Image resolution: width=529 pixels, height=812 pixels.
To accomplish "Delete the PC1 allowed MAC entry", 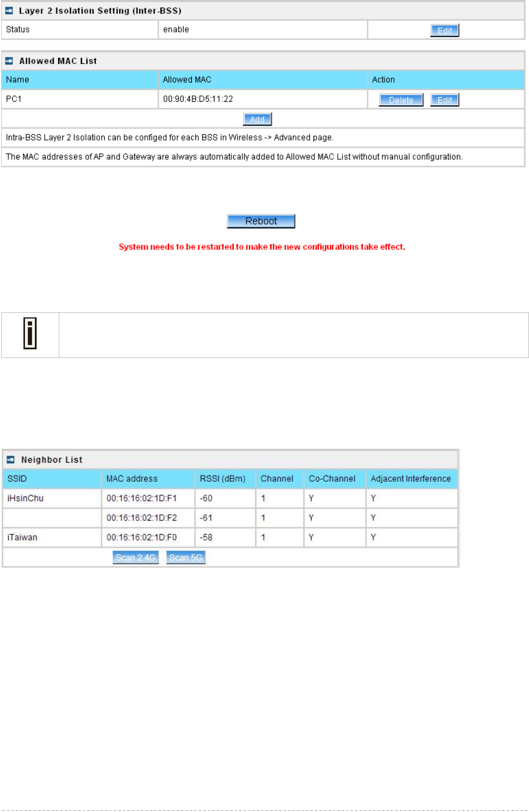I will pyautogui.click(x=401, y=99).
